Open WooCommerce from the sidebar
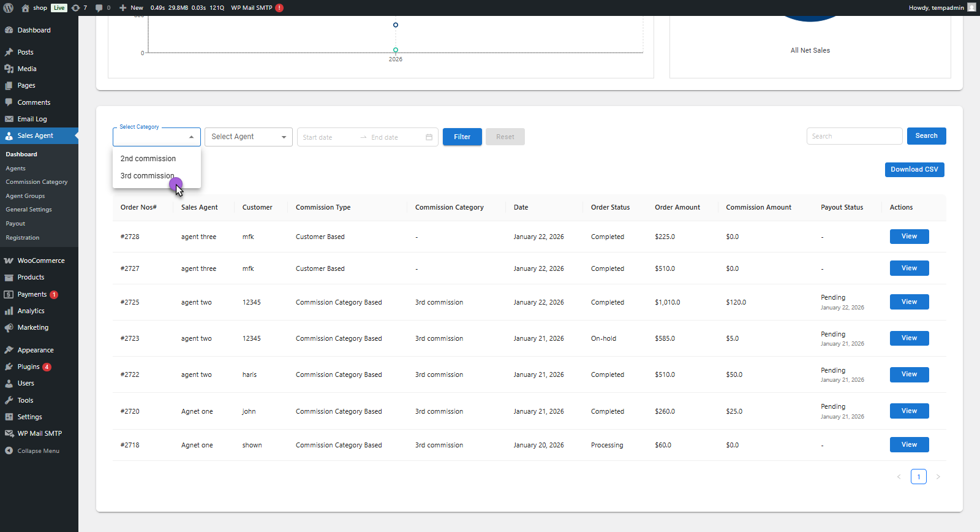The width and height of the screenshot is (980, 532). (x=40, y=260)
